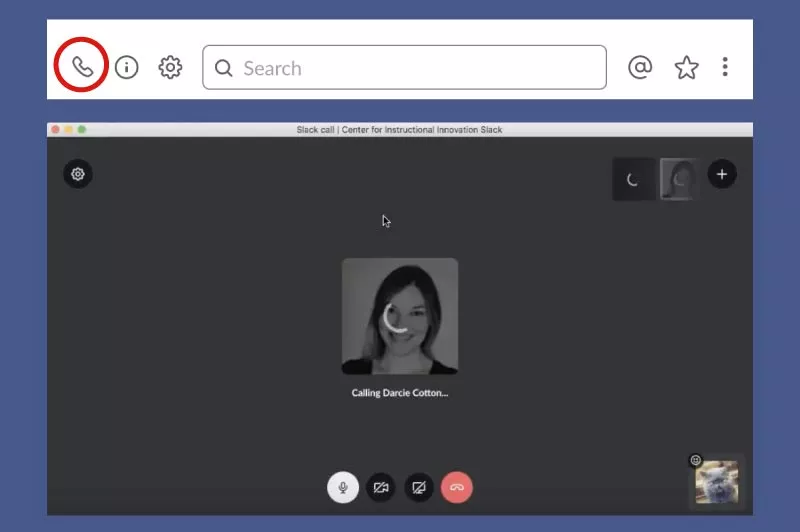
Task: Hang up the call with red button
Action: tap(457, 487)
